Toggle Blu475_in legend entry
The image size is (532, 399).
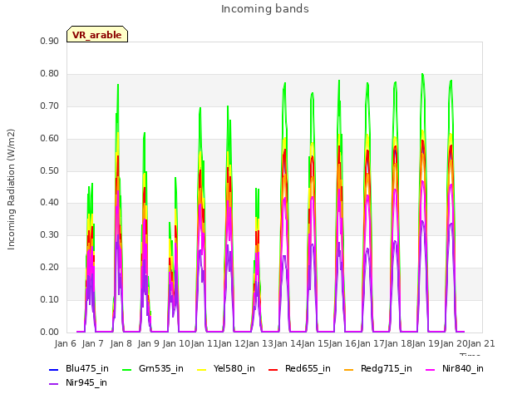[x=79, y=368]
